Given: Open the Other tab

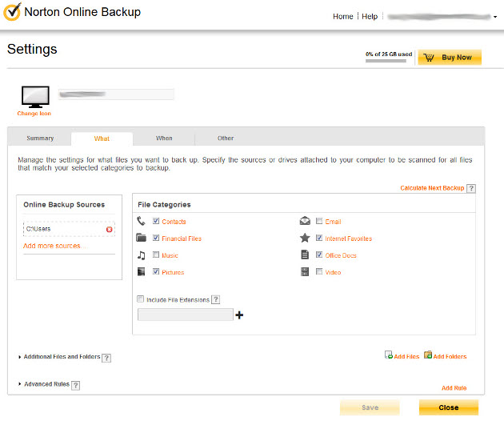Looking at the screenshot, I should click(x=226, y=138).
